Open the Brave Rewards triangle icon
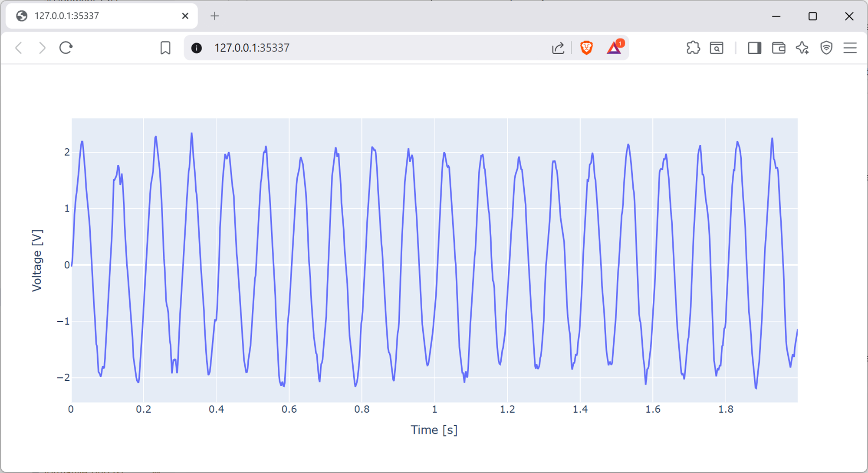Viewport: 868px width, 473px height. coord(614,47)
